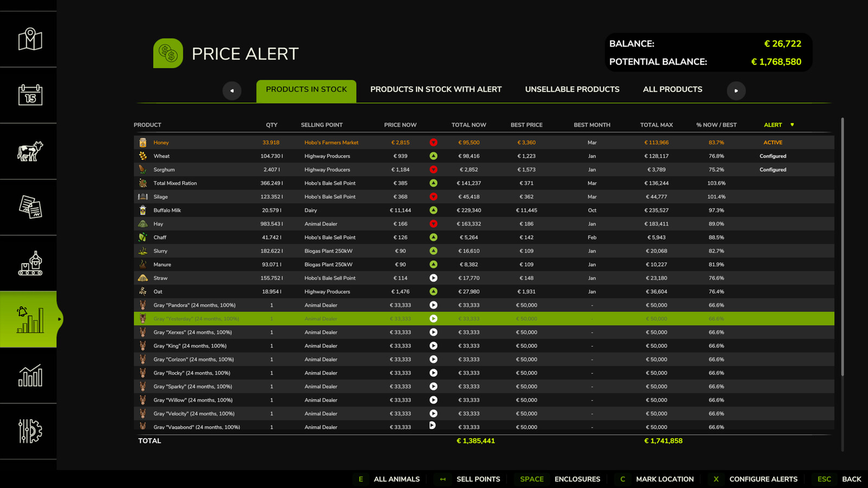Open the statistics bar chart sidebar icon
This screenshot has width=868, height=488.
point(30,375)
